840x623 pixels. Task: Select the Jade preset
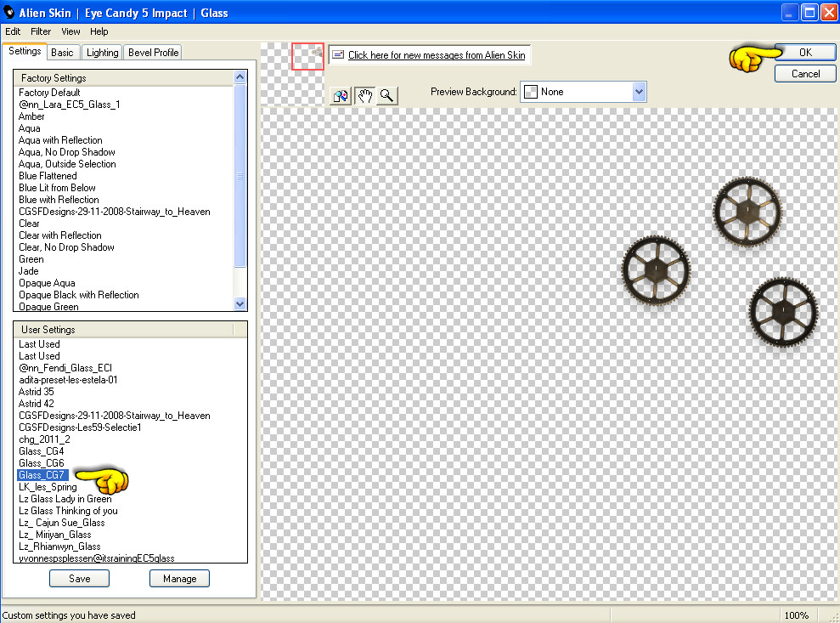pos(28,271)
